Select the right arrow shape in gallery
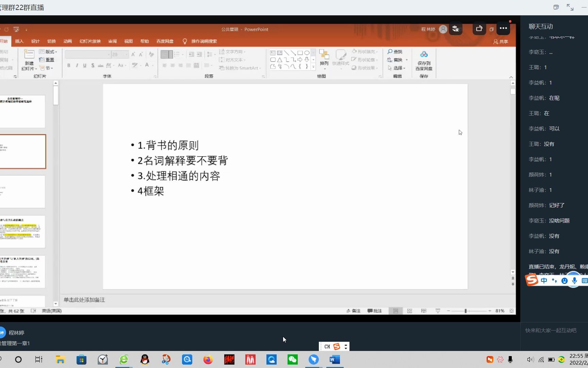The width and height of the screenshot is (588, 368). click(x=300, y=60)
